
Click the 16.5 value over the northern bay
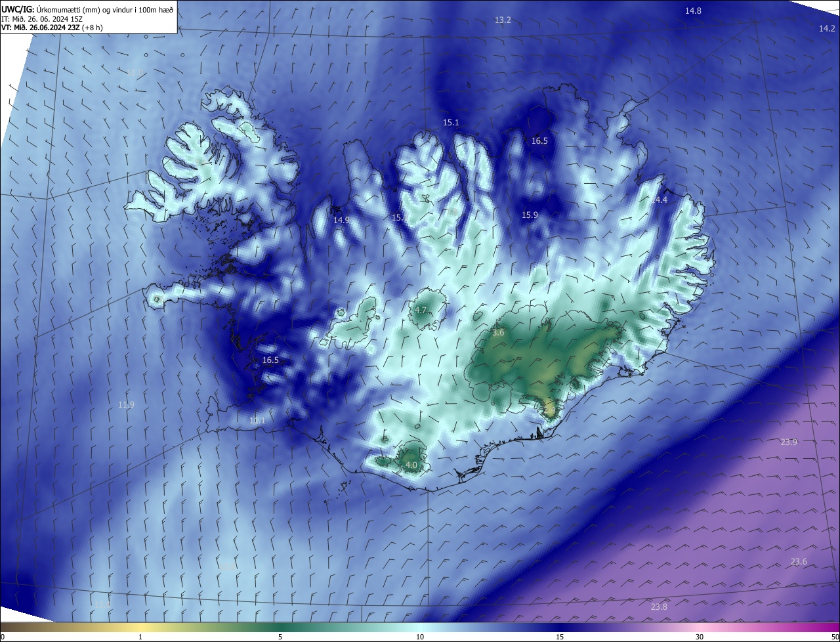[x=539, y=141]
